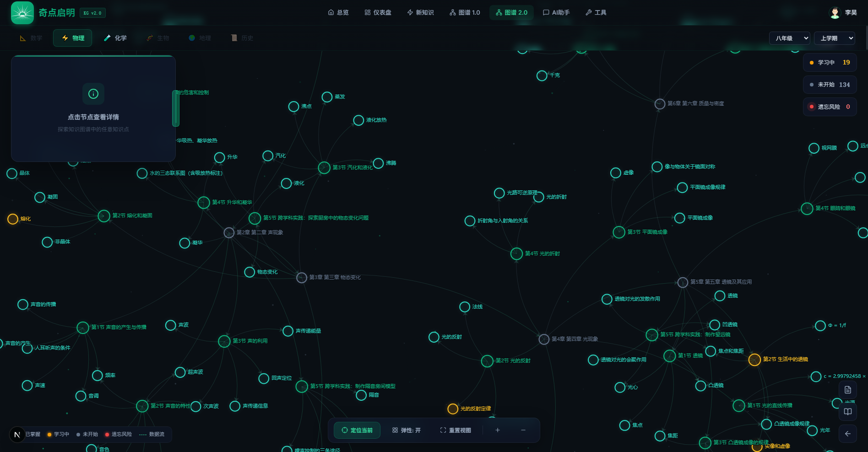Screen dimensions: 868x452
Task: Open the 仪表盘 dashboard tab
Action: coord(378,12)
